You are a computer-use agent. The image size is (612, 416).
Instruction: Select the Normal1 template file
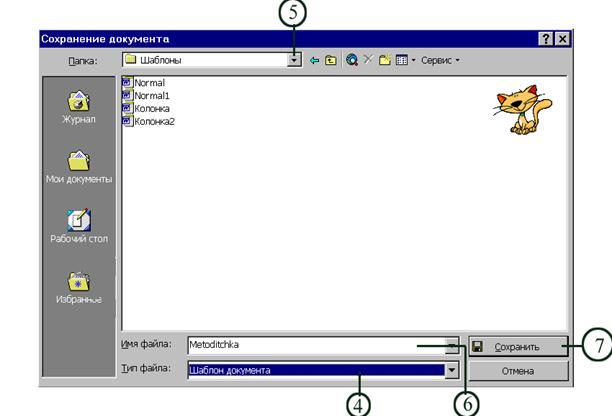point(146,96)
